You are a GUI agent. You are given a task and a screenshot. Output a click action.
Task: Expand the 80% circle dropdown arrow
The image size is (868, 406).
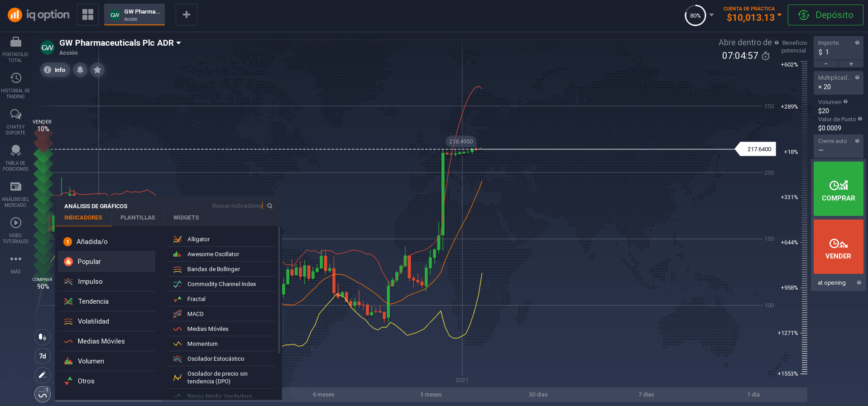[711, 15]
